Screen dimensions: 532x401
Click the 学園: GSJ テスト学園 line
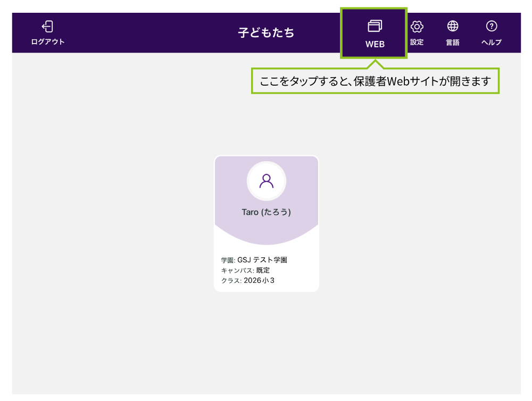click(254, 260)
